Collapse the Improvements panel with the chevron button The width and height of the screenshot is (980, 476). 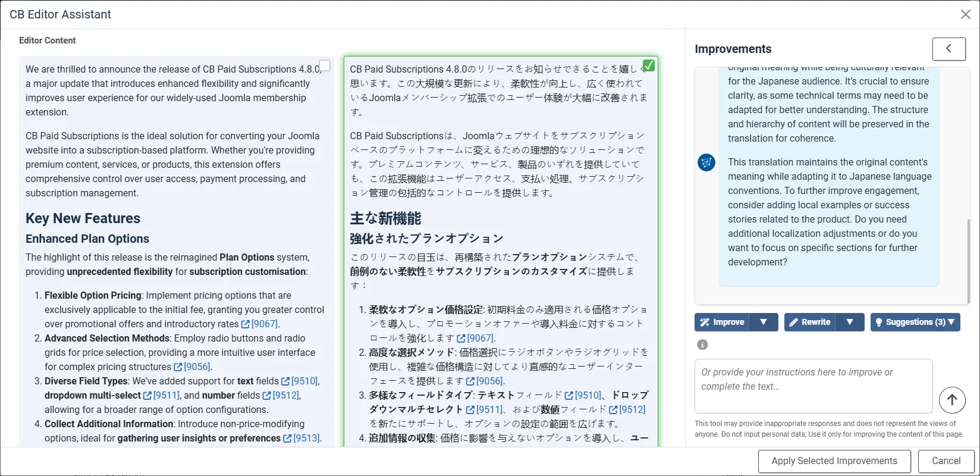pos(948,49)
